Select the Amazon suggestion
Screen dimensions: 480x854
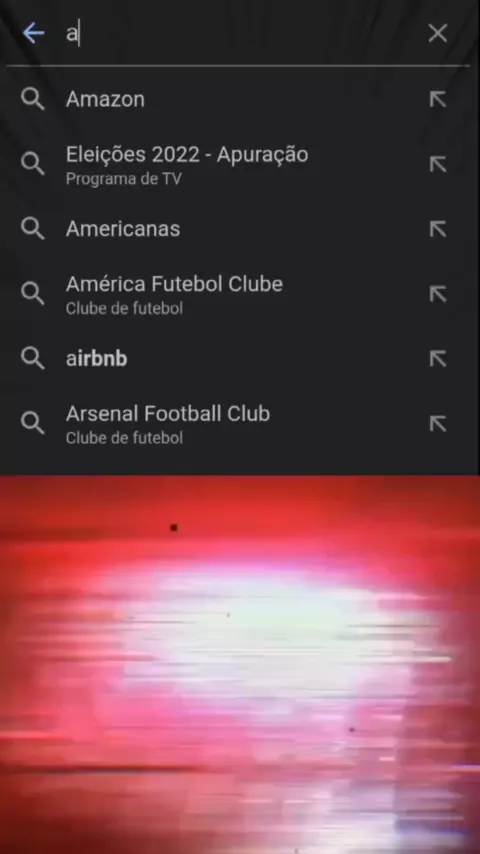tap(240, 99)
